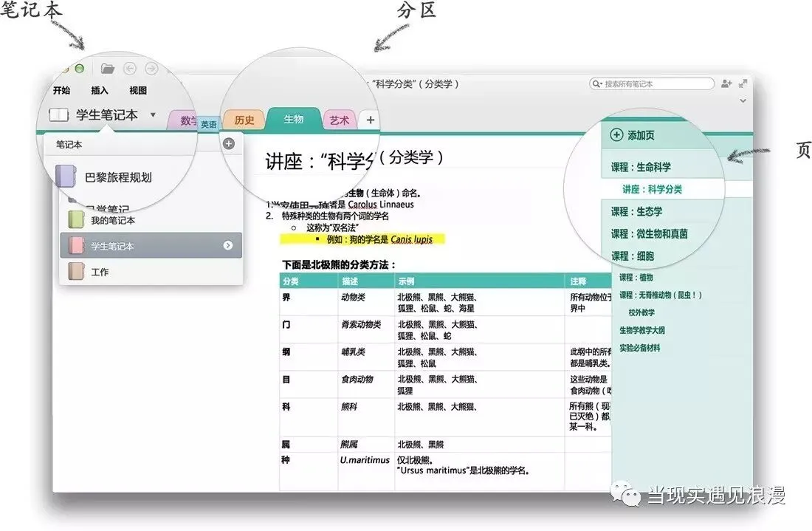Screen dimensions: 812x531
Task: Click the notebook icon beside 学生笔记本
Action: pos(58,114)
